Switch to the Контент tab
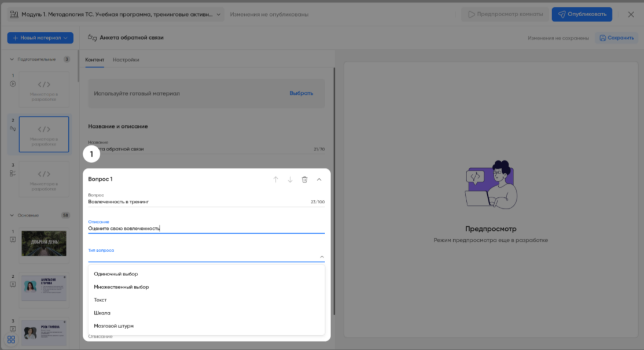Screen dimensions: 644x350 point(94,60)
